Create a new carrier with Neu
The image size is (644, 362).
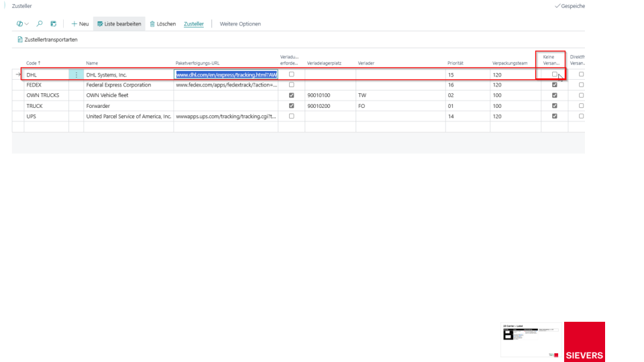80,24
